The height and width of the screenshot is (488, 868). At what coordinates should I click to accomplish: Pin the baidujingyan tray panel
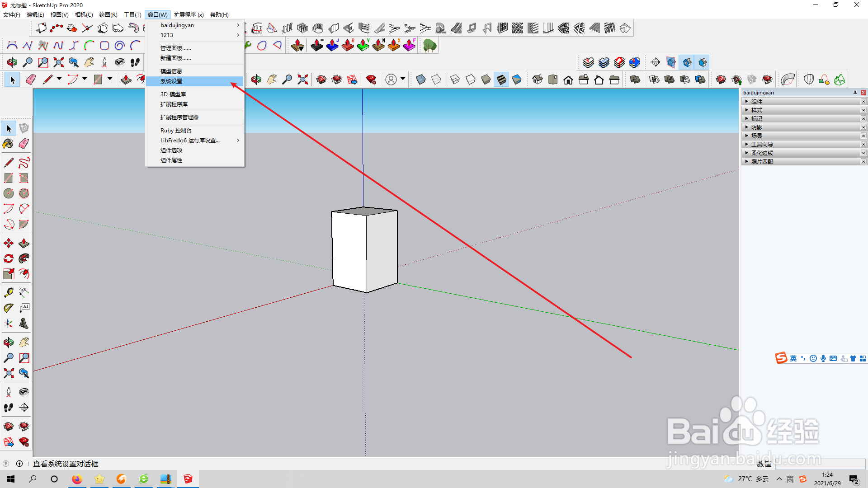point(855,93)
